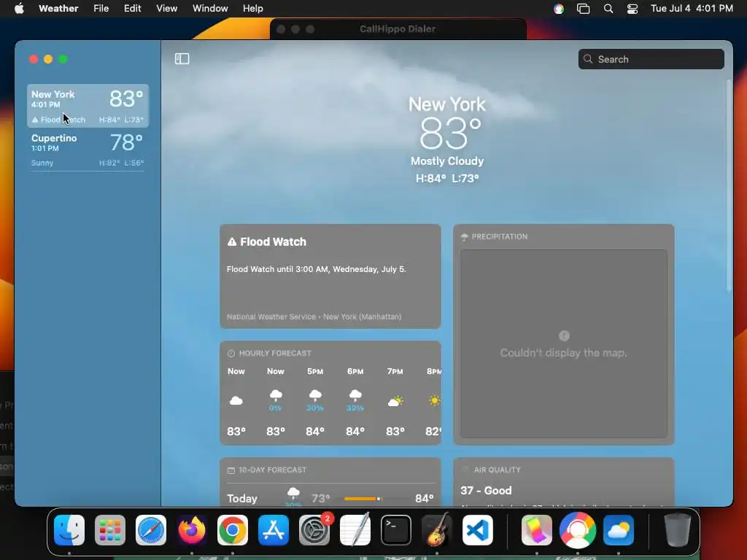The height and width of the screenshot is (560, 747).
Task: Open Finder from the Dock
Action: pos(69,530)
